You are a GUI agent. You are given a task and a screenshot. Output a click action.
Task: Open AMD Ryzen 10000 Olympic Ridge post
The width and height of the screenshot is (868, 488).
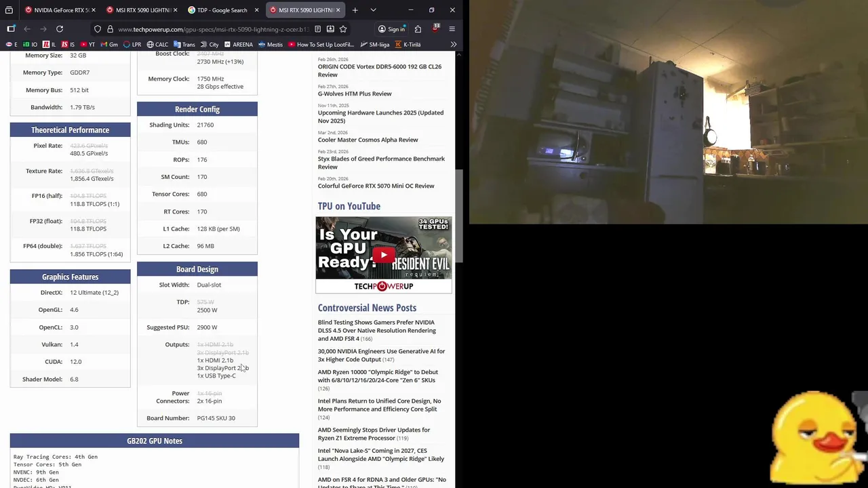pyautogui.click(x=378, y=376)
